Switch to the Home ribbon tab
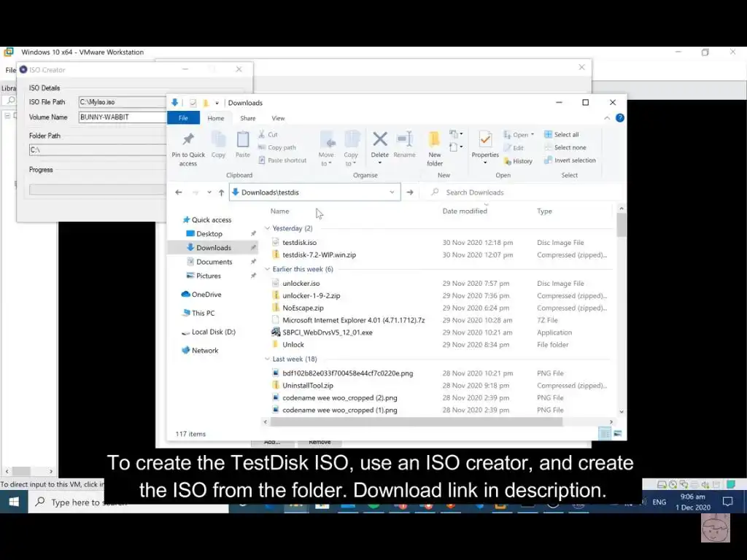Viewport: 747px width, 560px height. coord(216,118)
